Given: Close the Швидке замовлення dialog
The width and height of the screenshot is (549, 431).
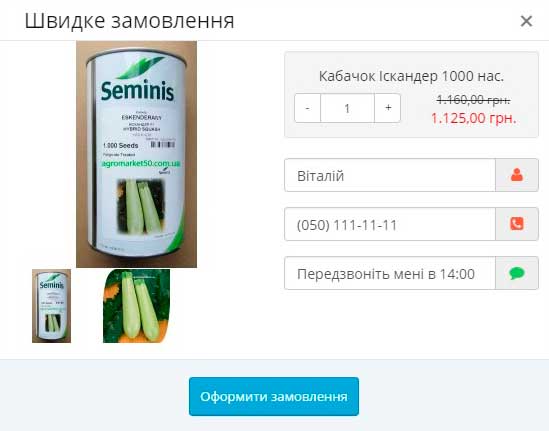Looking at the screenshot, I should coord(526,21).
